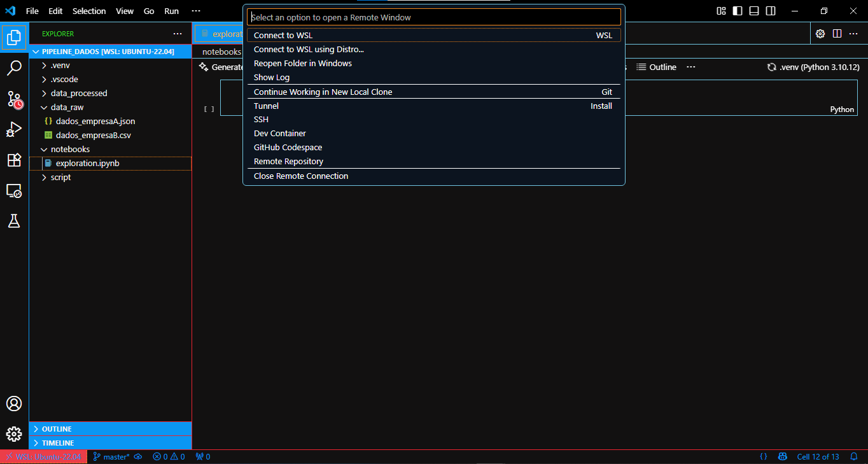The width and height of the screenshot is (868, 464).
Task: Choose the Tunnel option
Action: tap(433, 106)
